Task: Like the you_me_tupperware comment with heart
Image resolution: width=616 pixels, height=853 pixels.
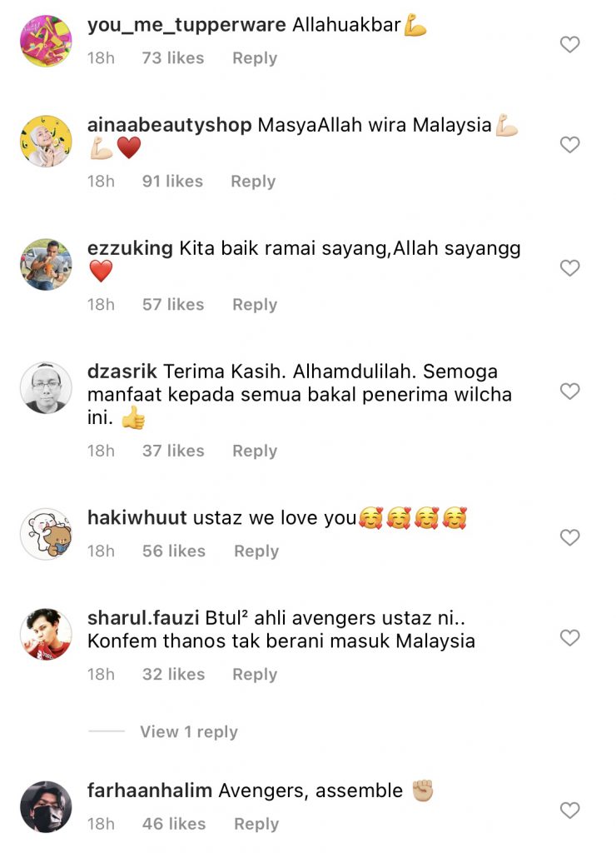Action: 569,45
